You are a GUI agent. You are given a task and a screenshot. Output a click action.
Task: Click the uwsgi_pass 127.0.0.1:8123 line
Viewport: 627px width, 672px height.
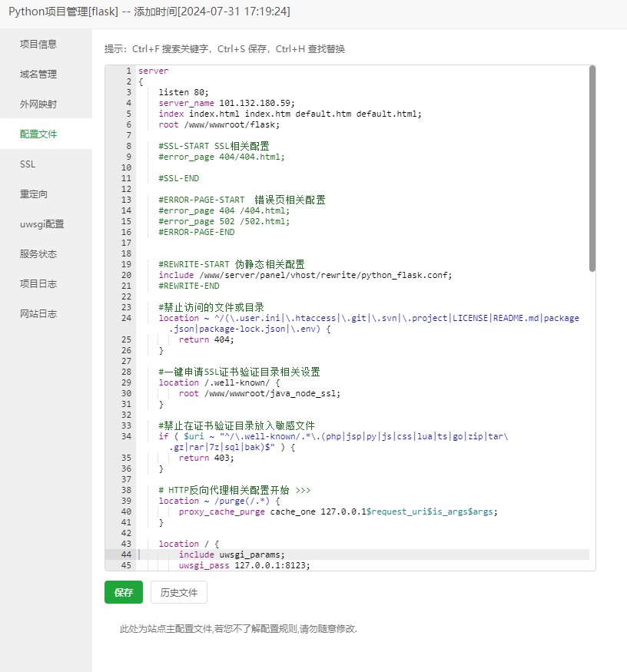click(x=244, y=565)
